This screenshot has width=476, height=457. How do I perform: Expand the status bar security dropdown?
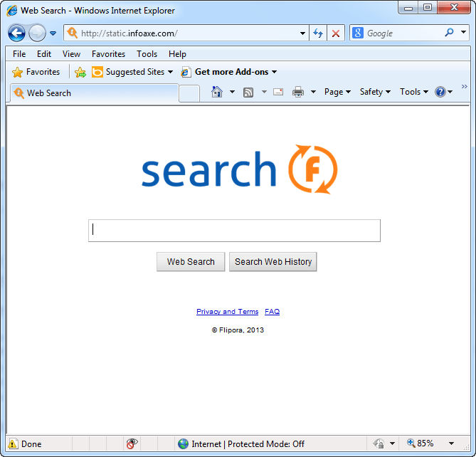tap(392, 443)
